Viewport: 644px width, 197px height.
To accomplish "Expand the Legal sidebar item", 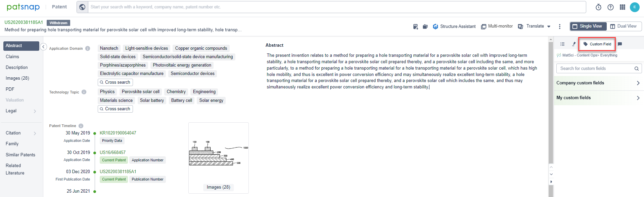I will [21, 111].
